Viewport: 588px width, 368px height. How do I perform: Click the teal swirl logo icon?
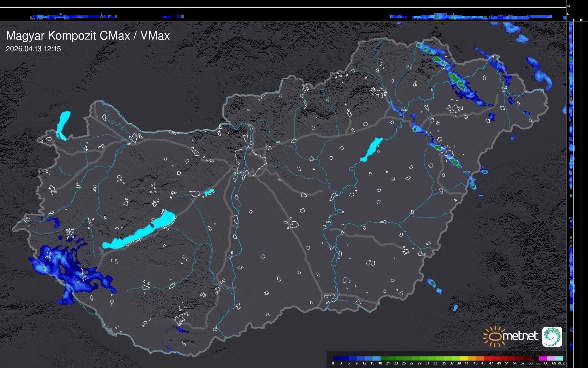tap(552, 336)
